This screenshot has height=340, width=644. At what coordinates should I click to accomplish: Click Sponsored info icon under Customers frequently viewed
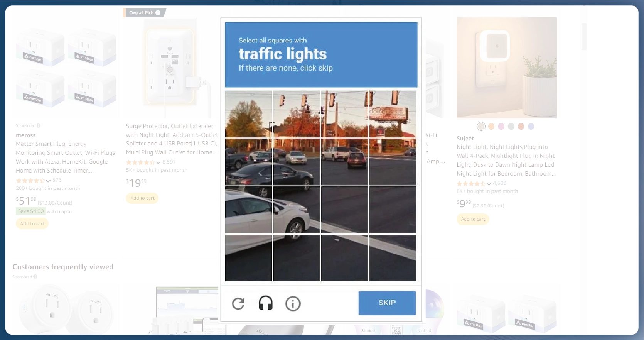coord(35,277)
